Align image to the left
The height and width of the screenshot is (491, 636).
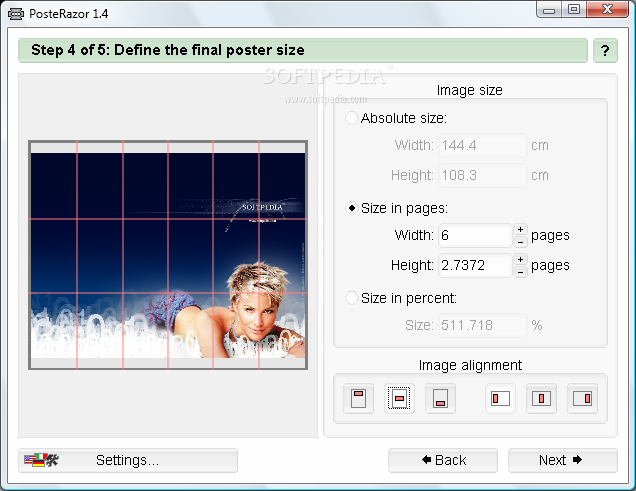(500, 399)
